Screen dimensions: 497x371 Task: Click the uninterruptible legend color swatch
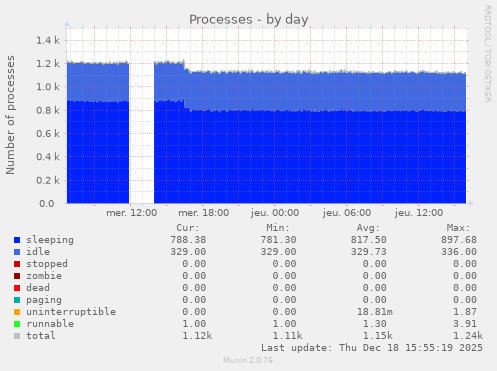tap(17, 312)
